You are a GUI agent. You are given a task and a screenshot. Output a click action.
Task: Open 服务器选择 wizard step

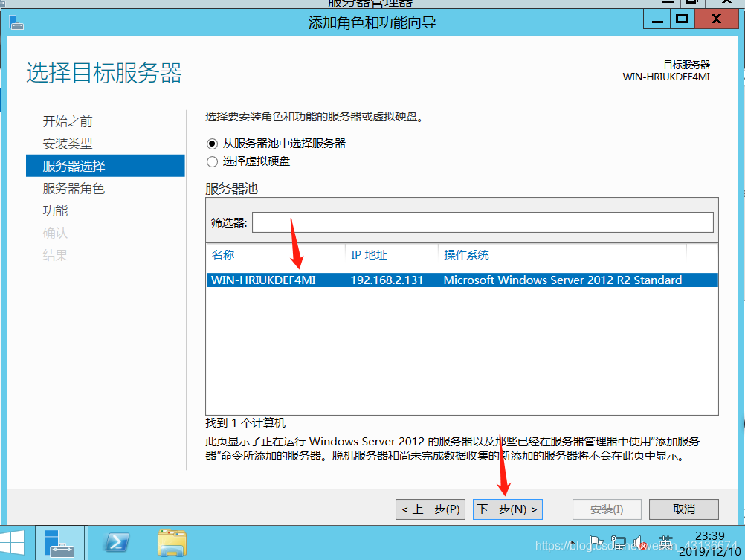tap(105, 166)
